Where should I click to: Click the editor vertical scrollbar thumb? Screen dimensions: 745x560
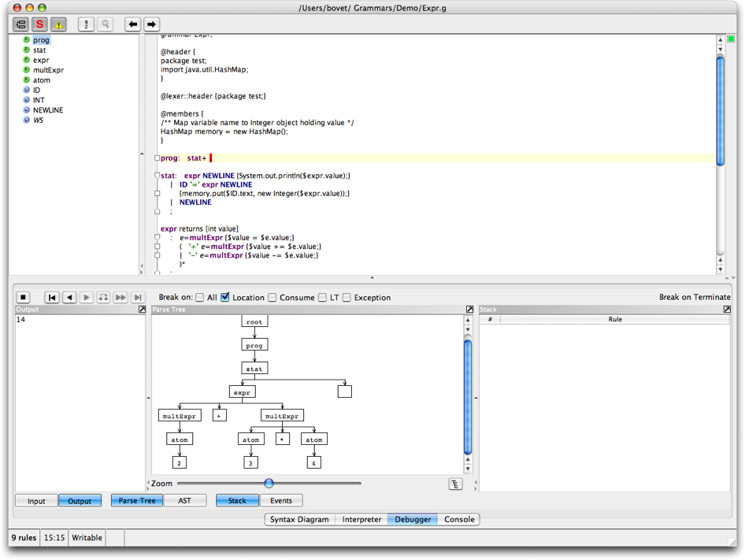coord(721,111)
